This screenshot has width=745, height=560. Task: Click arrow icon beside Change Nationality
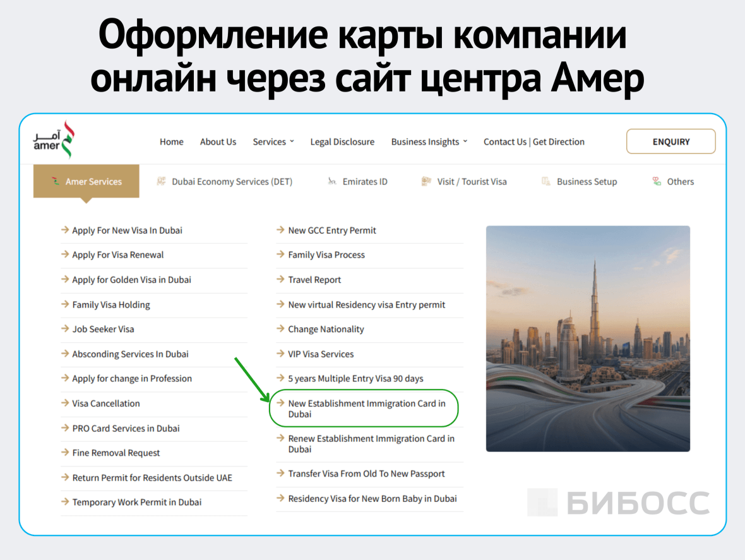(x=280, y=329)
